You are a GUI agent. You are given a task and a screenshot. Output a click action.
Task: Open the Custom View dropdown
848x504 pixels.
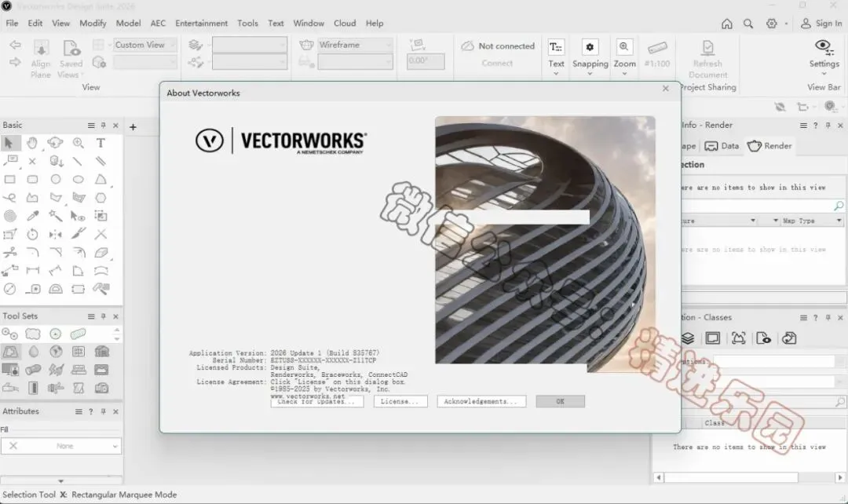tap(145, 45)
